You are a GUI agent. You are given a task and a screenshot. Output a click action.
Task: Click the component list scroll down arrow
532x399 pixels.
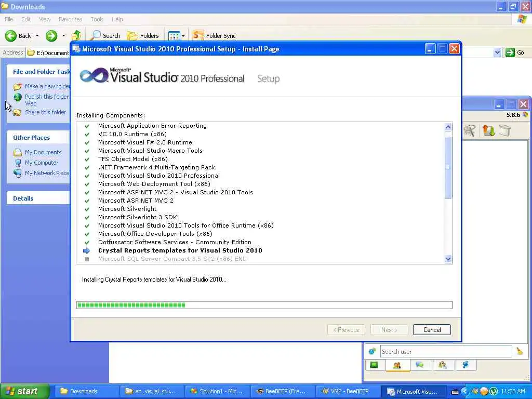(448, 259)
